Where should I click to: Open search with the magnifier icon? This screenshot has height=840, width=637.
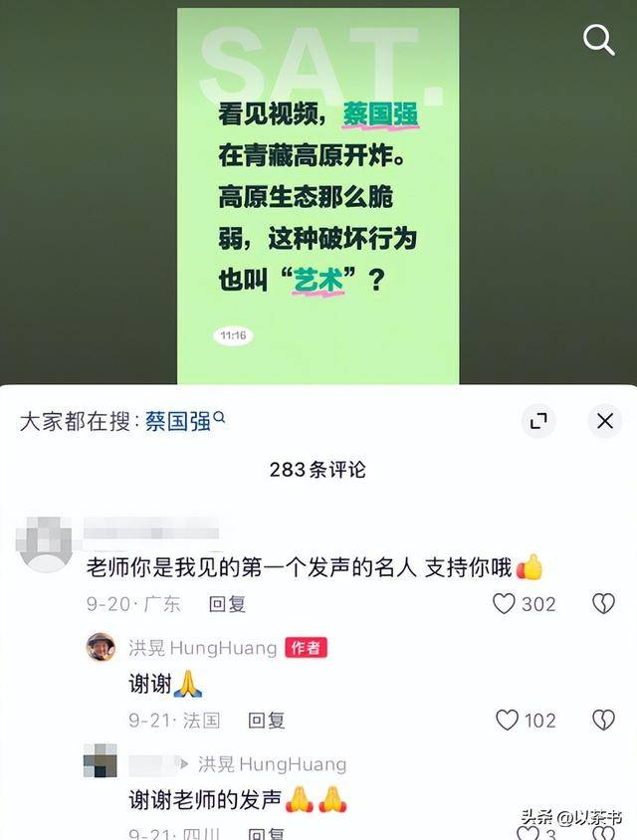pyautogui.click(x=598, y=40)
